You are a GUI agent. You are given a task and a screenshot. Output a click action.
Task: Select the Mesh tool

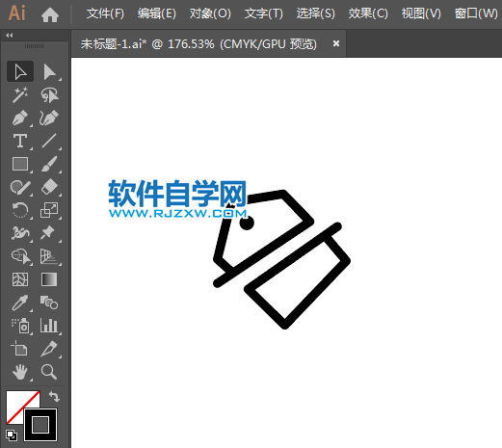tap(20, 279)
